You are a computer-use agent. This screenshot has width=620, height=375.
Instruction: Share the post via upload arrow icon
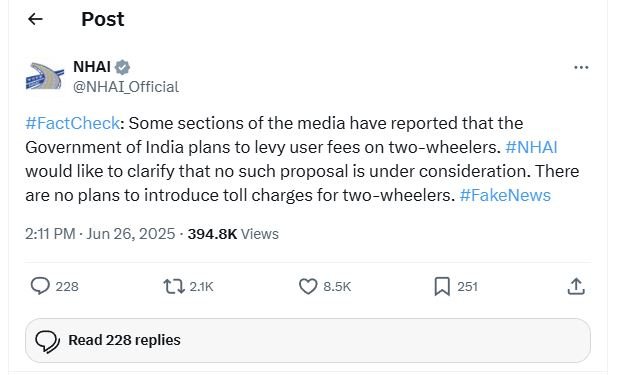click(576, 286)
